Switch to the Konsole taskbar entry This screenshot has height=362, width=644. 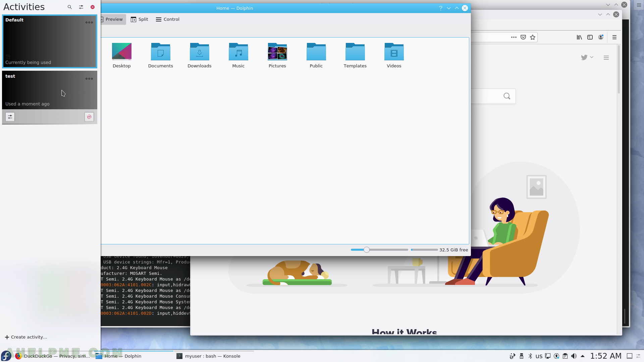point(214,356)
